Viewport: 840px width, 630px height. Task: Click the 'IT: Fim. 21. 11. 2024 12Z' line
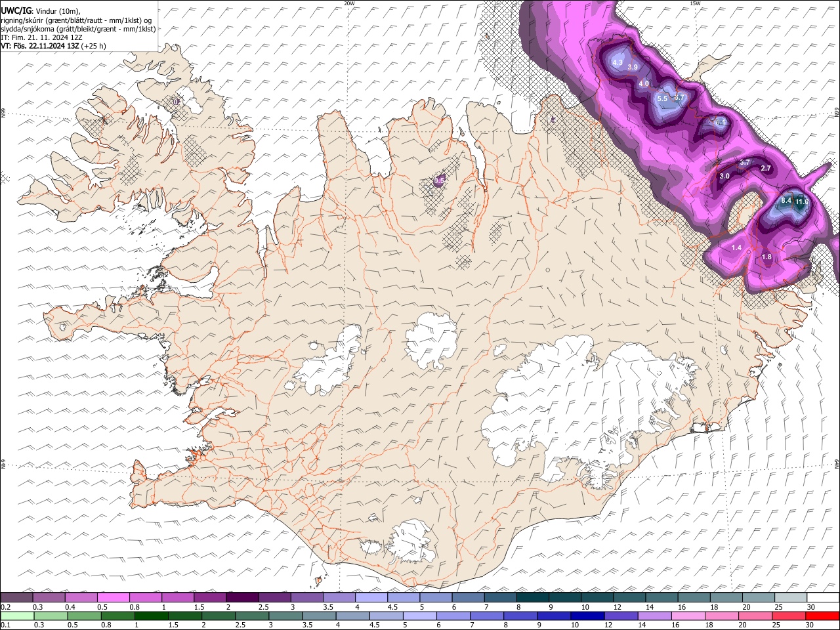pos(41,37)
